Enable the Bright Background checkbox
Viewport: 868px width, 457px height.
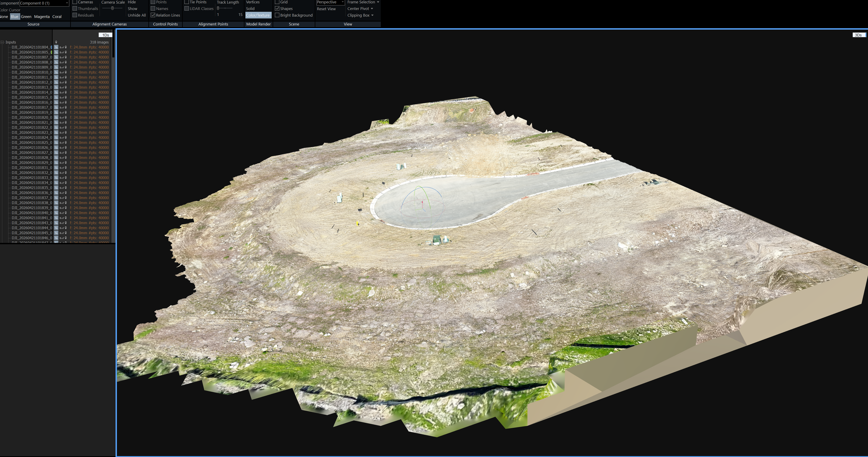[277, 15]
